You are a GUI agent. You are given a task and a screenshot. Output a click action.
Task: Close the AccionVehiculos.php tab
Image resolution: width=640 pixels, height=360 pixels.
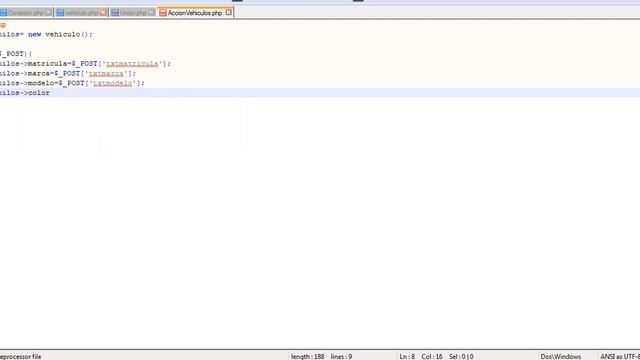coord(229,13)
